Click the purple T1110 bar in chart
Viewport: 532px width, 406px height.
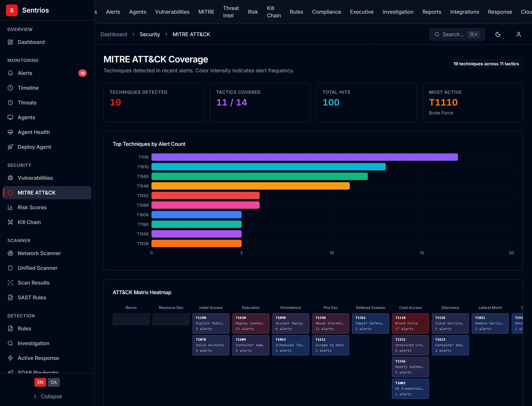[305, 157]
